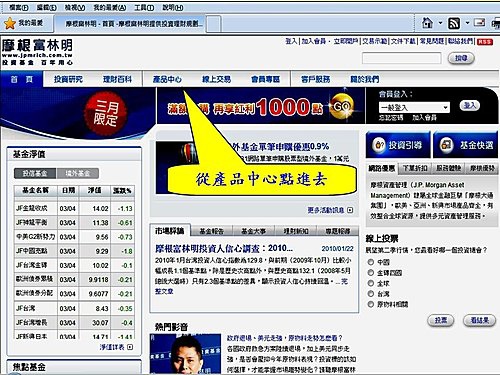Click the 文件下載 link
This screenshot has width=500, height=375.
[x=403, y=41]
